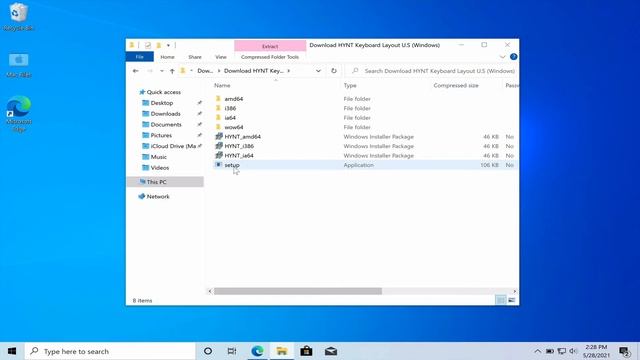This screenshot has width=640, height=360.
Task: Customize Quick Access Toolbar dropdown arrow
Action: (x=168, y=45)
